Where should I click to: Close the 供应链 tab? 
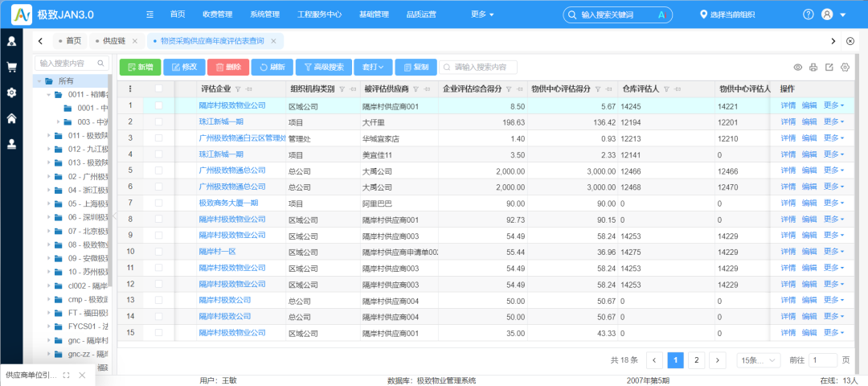[x=134, y=41]
